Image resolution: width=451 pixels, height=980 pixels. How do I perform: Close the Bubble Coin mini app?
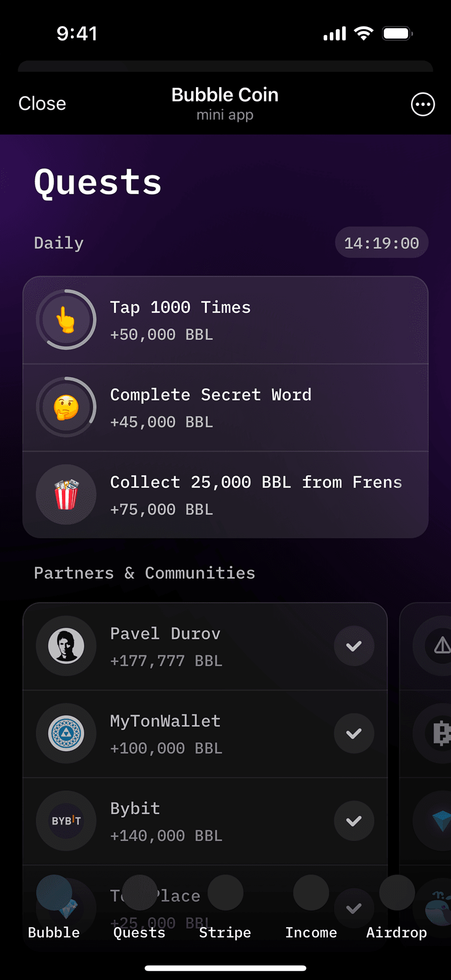(x=42, y=104)
